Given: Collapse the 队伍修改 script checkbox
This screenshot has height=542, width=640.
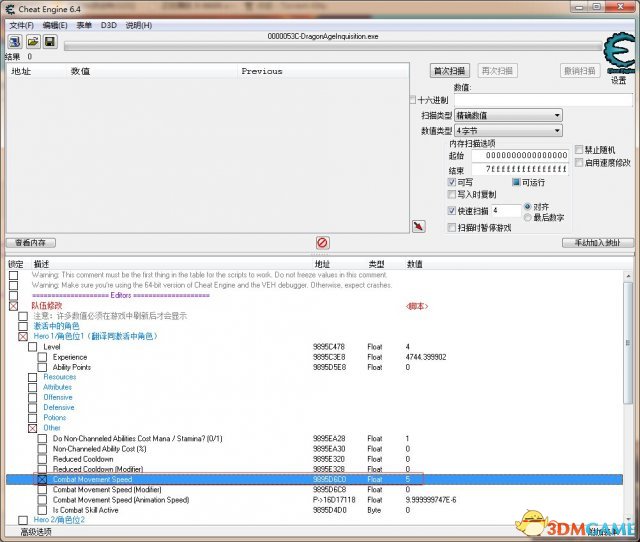Looking at the screenshot, I should click(x=13, y=306).
